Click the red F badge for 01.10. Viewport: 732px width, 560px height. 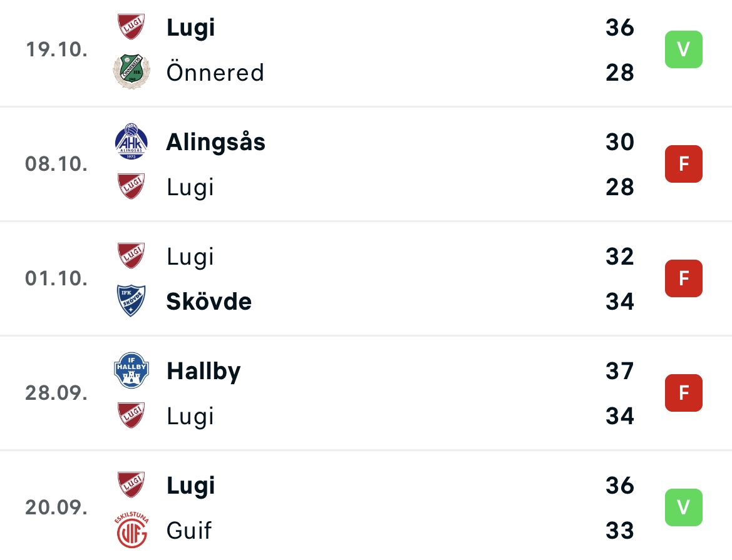683,278
